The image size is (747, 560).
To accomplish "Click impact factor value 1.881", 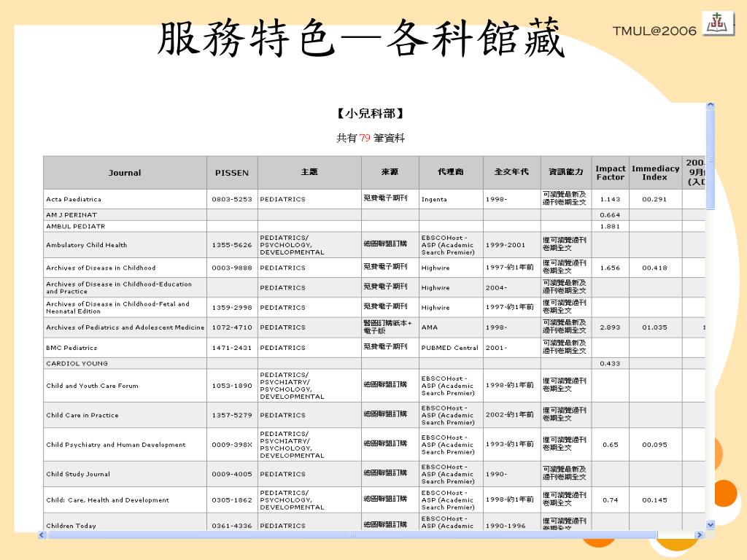I will (611, 226).
